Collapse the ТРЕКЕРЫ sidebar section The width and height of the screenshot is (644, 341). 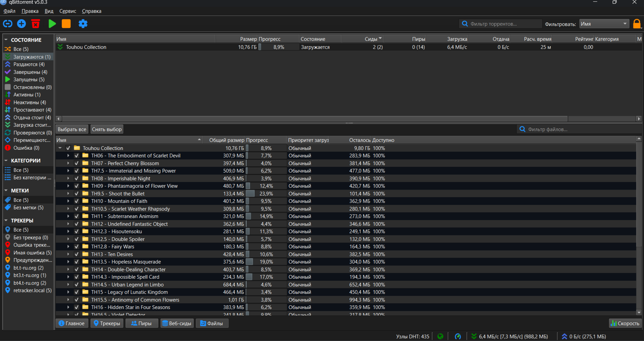(x=6, y=221)
